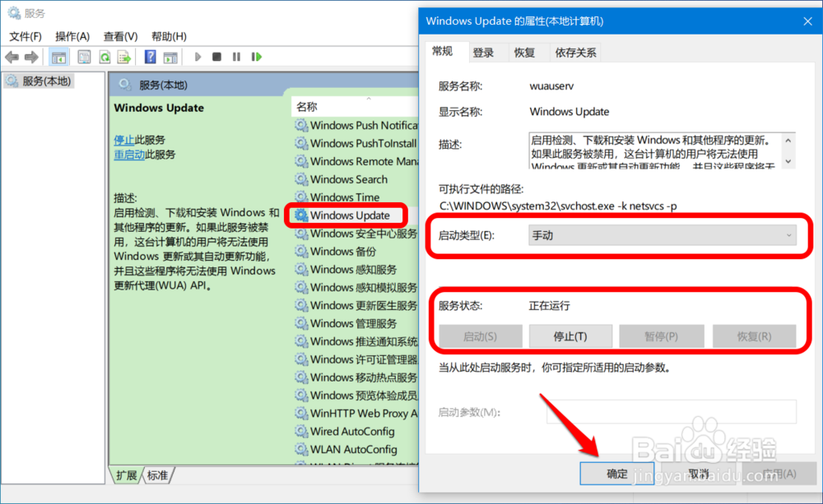Open the 帮助(H) menu
Image resolution: width=823 pixels, height=504 pixels.
[169, 36]
